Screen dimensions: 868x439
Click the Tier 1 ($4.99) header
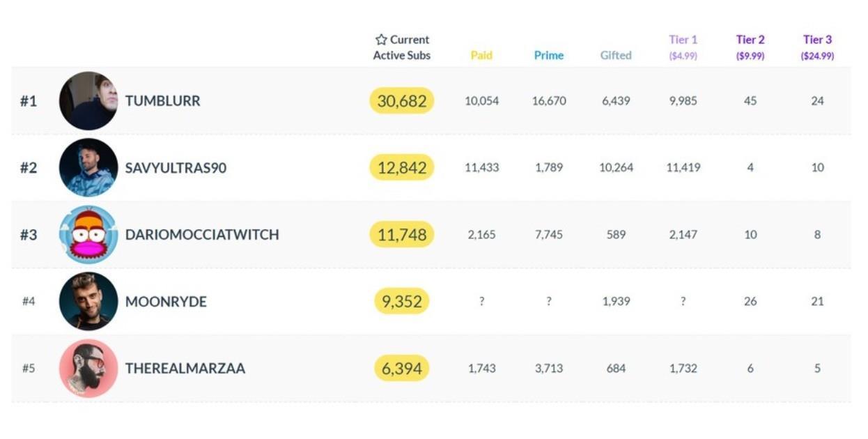tap(683, 47)
